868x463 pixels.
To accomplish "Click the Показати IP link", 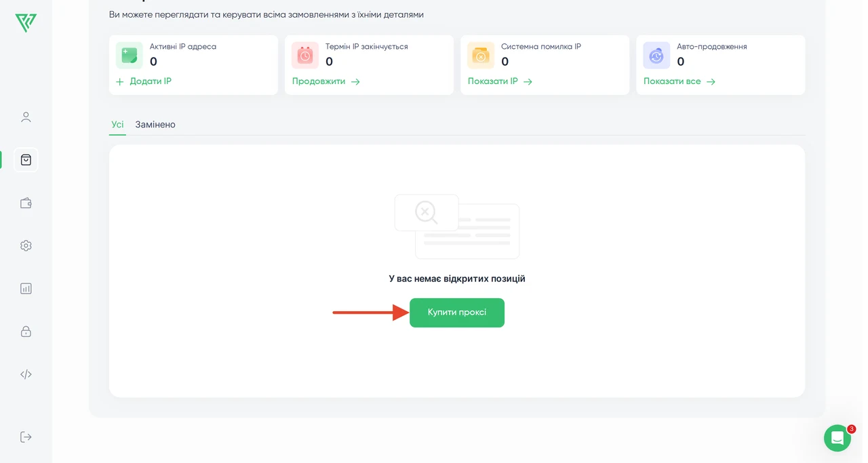I will (493, 81).
